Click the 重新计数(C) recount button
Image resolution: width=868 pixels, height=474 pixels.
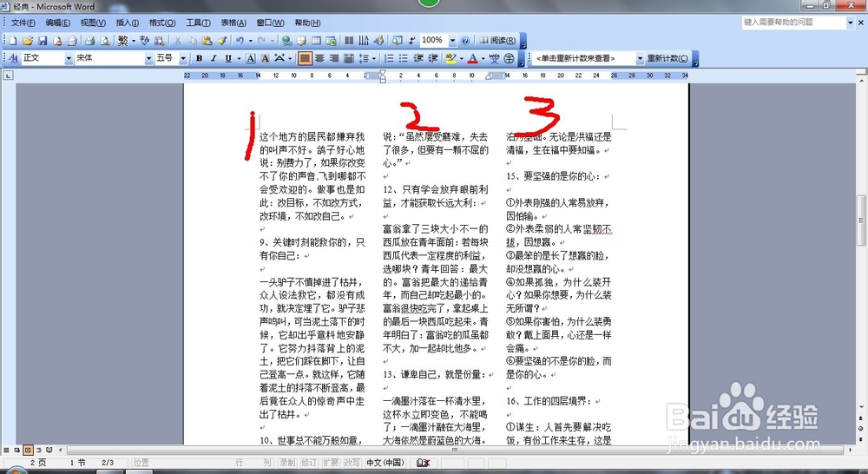tap(667, 58)
